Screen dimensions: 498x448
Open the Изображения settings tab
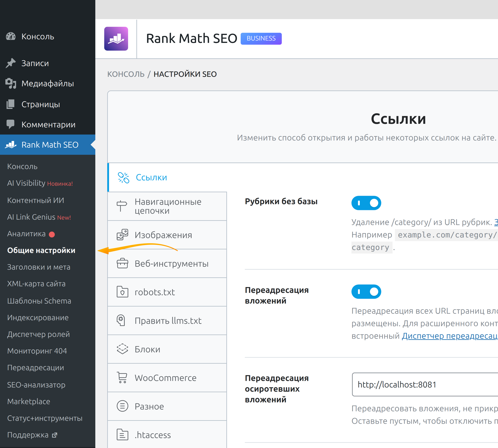167,235
